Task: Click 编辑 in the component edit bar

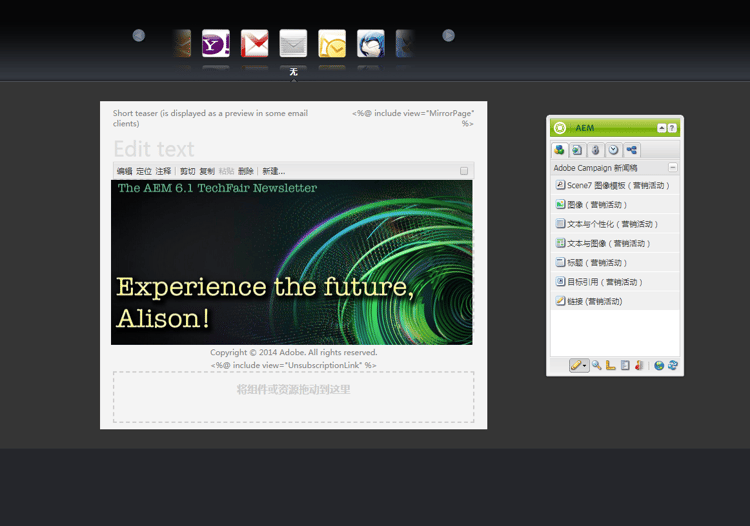Action: coord(124,171)
